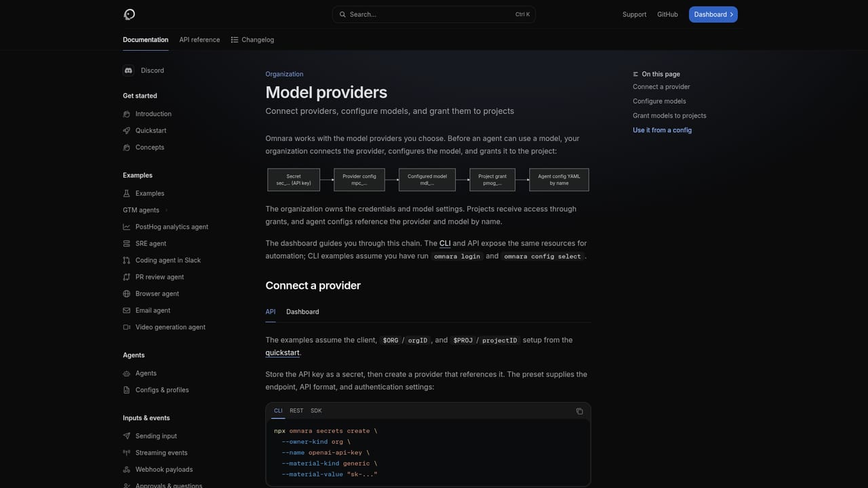Select the API tab under Connect a provider
This screenshot has width=868, height=488.
tap(271, 312)
